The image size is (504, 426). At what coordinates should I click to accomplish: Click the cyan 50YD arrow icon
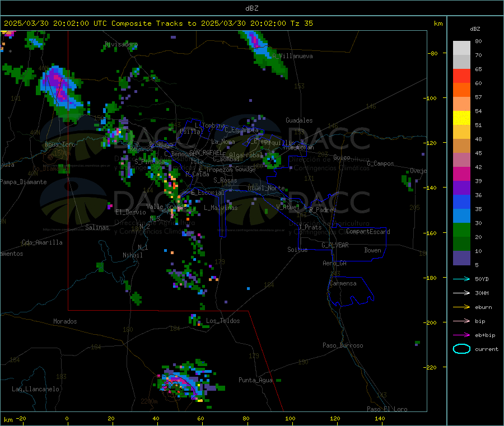(461, 279)
